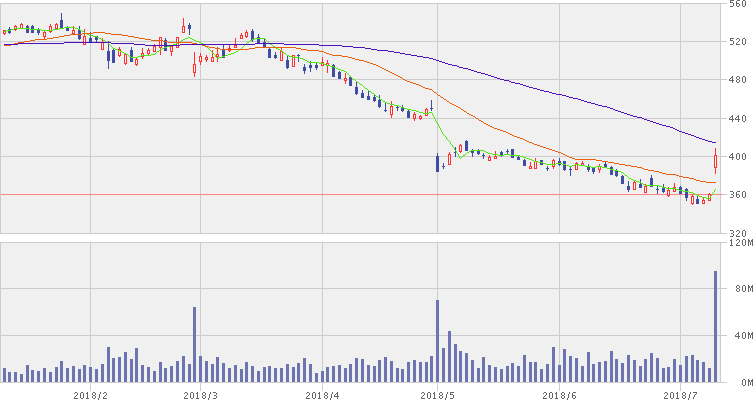The image size is (755, 400).
Task: Click the 360 price axis label
Action: pos(738,195)
